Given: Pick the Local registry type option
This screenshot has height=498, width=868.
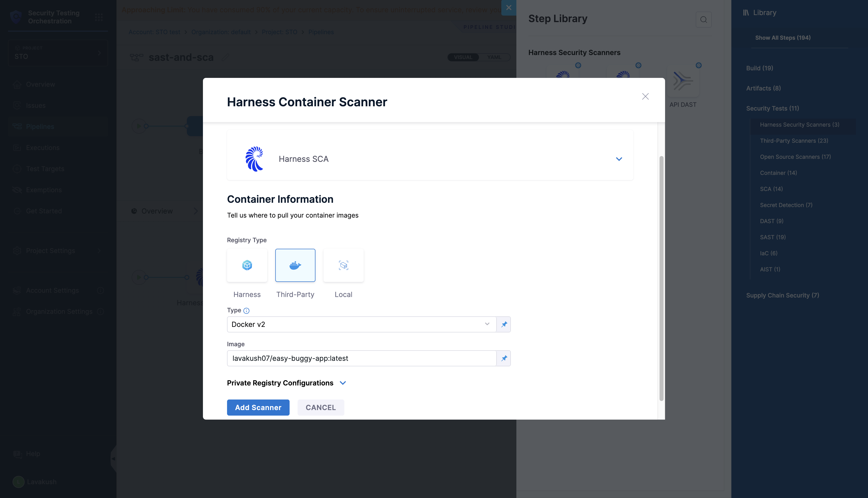Looking at the screenshot, I should [x=343, y=265].
